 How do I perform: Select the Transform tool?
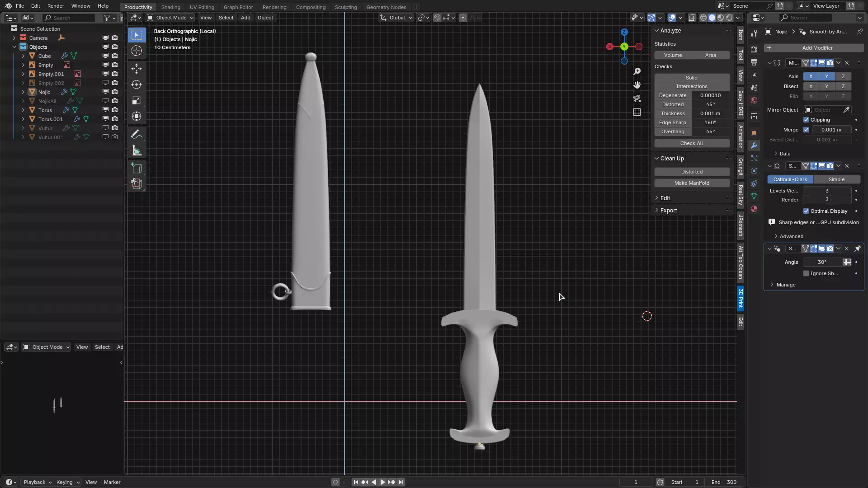coord(137,116)
